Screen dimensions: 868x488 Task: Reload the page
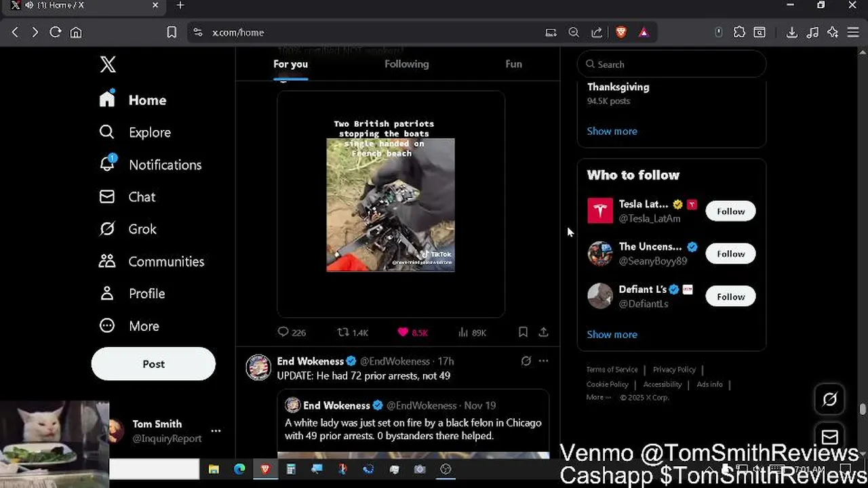coord(56,32)
